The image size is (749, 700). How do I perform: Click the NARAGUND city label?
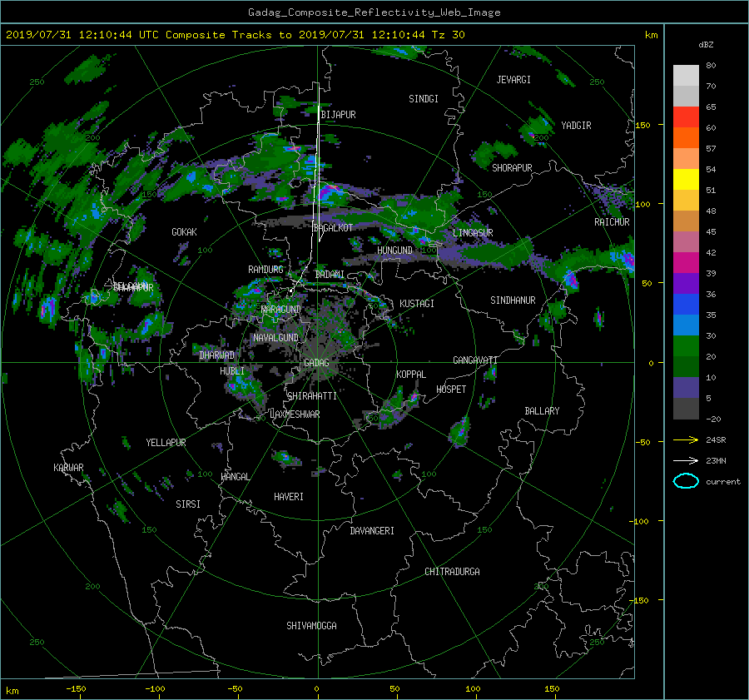(280, 310)
